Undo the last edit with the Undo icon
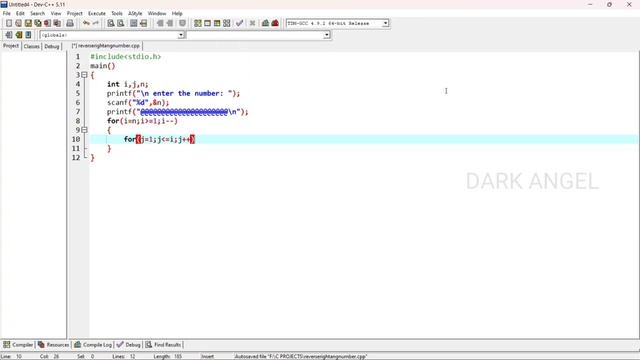The image size is (640, 360). (86, 23)
